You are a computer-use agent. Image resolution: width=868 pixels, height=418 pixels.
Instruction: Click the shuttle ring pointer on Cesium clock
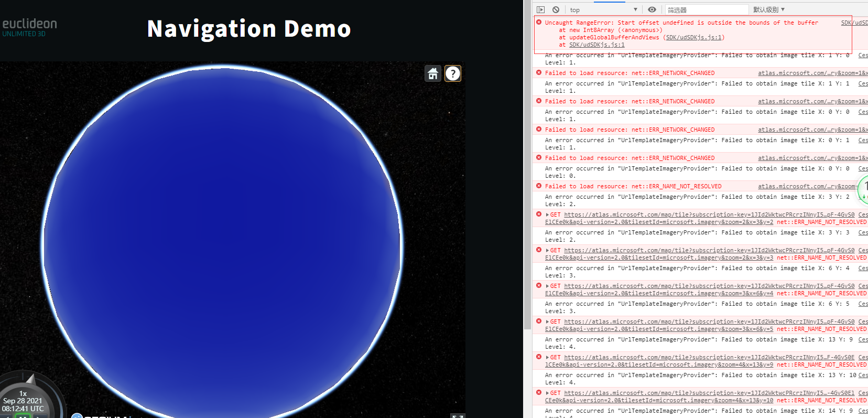tap(30, 379)
